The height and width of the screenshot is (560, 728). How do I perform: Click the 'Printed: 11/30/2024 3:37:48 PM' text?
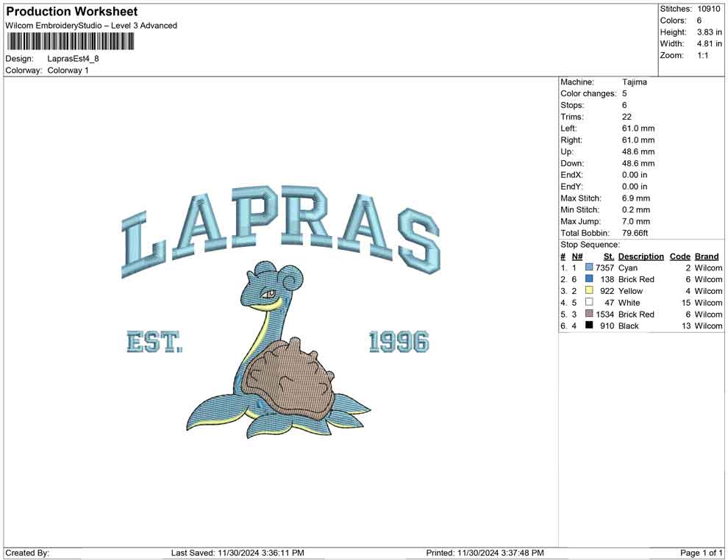click(485, 553)
